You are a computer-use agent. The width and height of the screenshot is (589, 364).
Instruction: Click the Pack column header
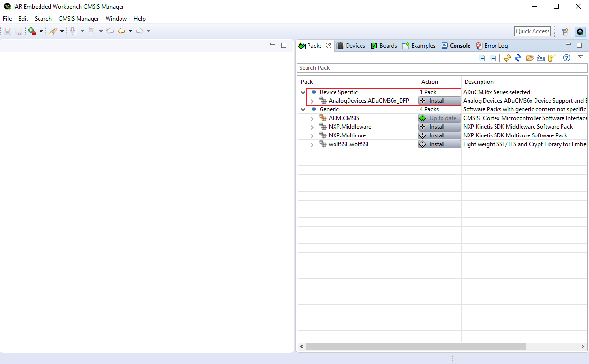click(358, 82)
